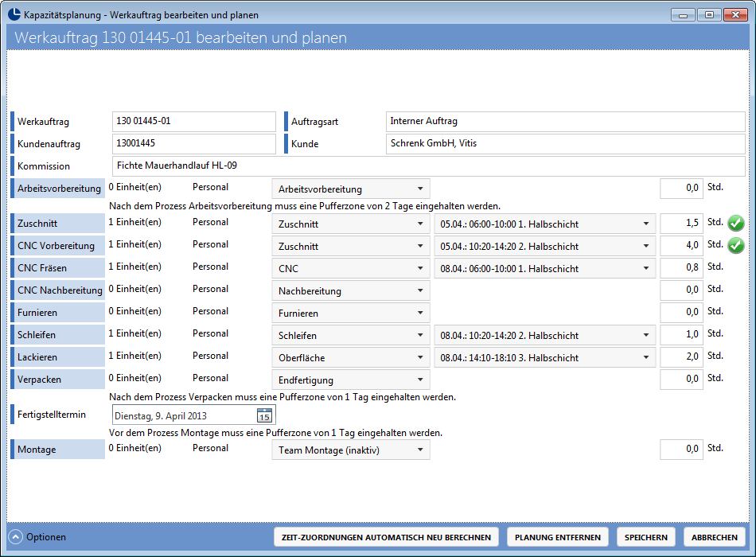This screenshot has width=756, height=557.
Task: Click the Werkauftrag number field
Action: [194, 122]
